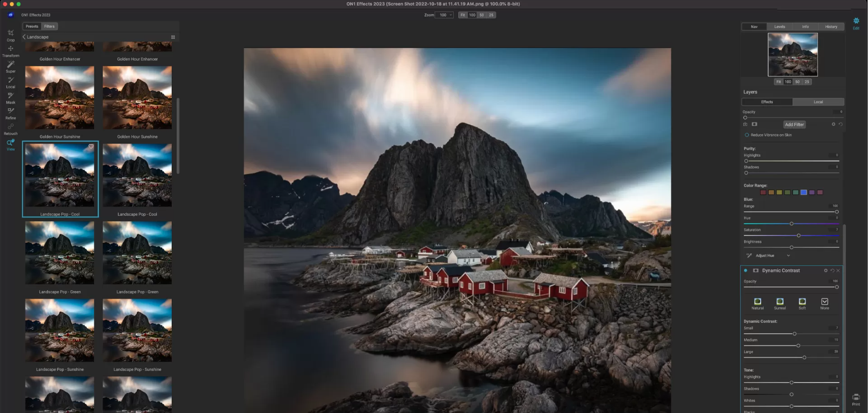Click Adjust Hue eyedropper icon
Viewport: 868px width, 413px height.
pos(749,255)
